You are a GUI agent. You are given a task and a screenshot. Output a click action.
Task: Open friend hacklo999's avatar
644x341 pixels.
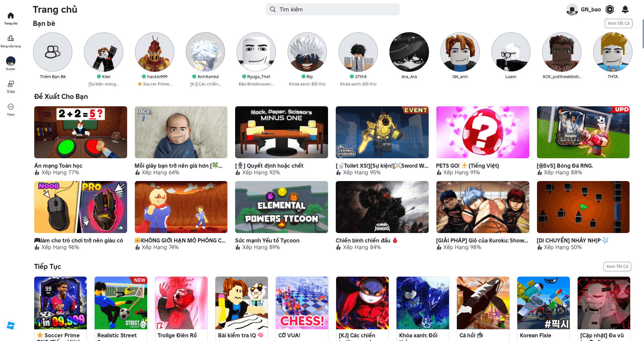click(154, 52)
